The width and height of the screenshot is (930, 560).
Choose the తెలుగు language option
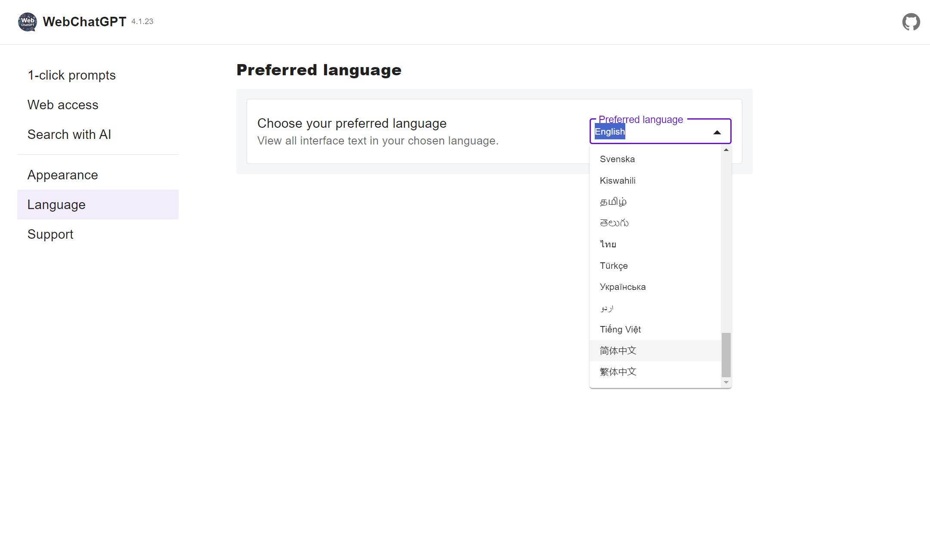[x=655, y=223]
